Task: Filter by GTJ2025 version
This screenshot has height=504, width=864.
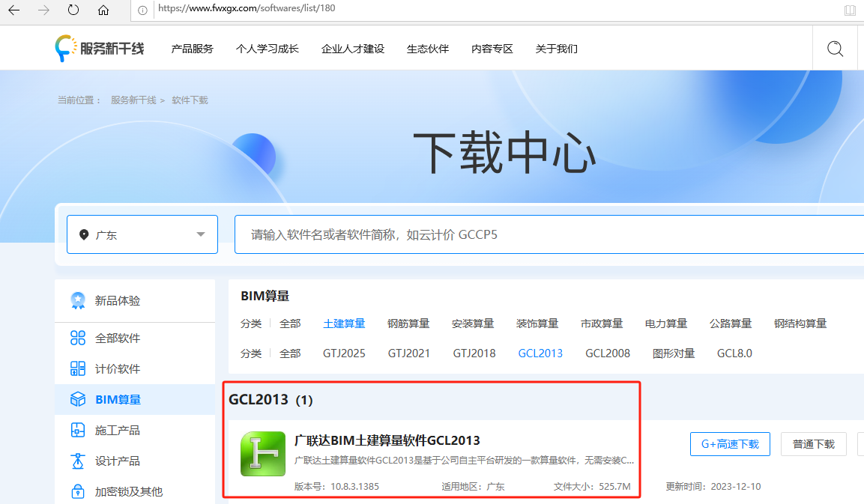Action: pyautogui.click(x=344, y=353)
